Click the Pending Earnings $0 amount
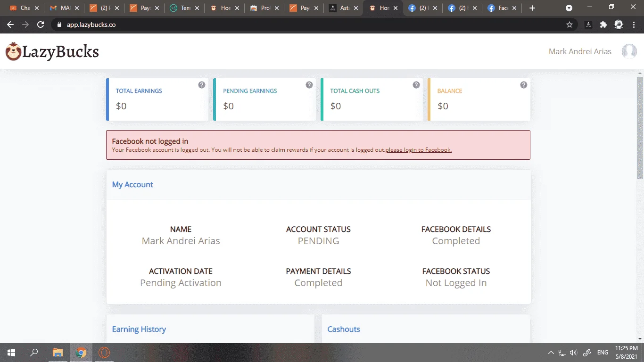 coord(228,106)
